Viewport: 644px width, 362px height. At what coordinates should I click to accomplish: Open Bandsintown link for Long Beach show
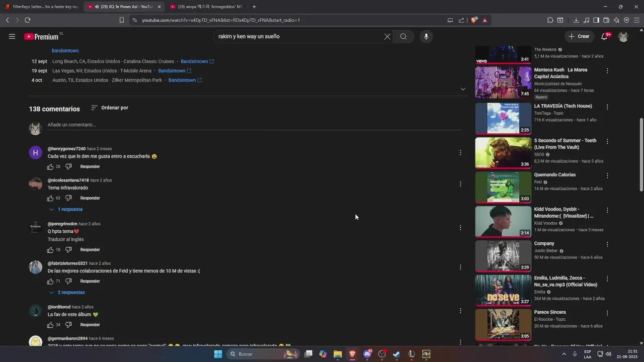(x=197, y=61)
